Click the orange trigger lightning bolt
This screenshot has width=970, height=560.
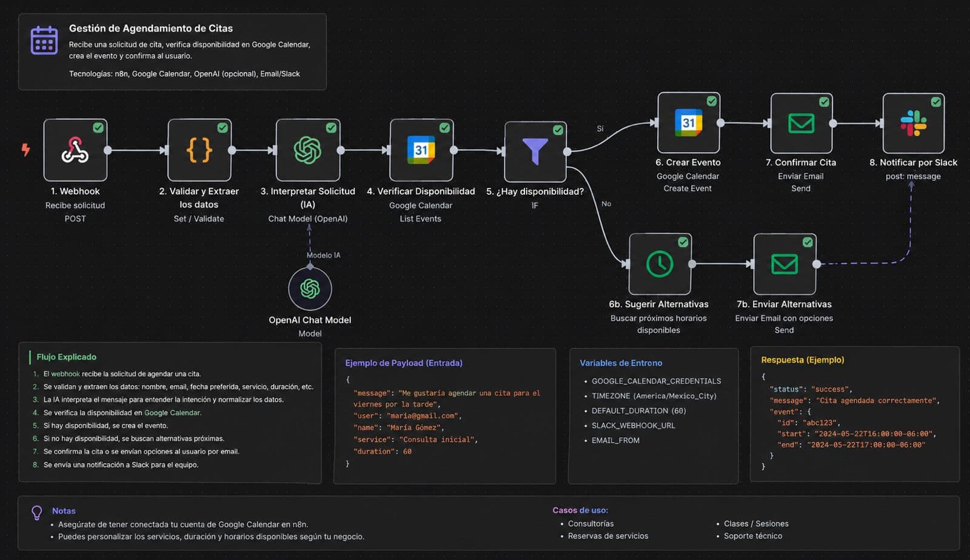pyautogui.click(x=25, y=149)
